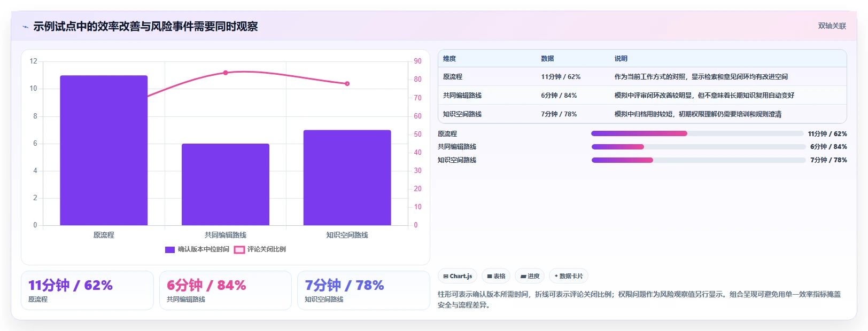Viewport: 868px width, 331px height.
Task: Click the 11分钟 / 62% value beside the progress bar
Action: [x=827, y=134]
